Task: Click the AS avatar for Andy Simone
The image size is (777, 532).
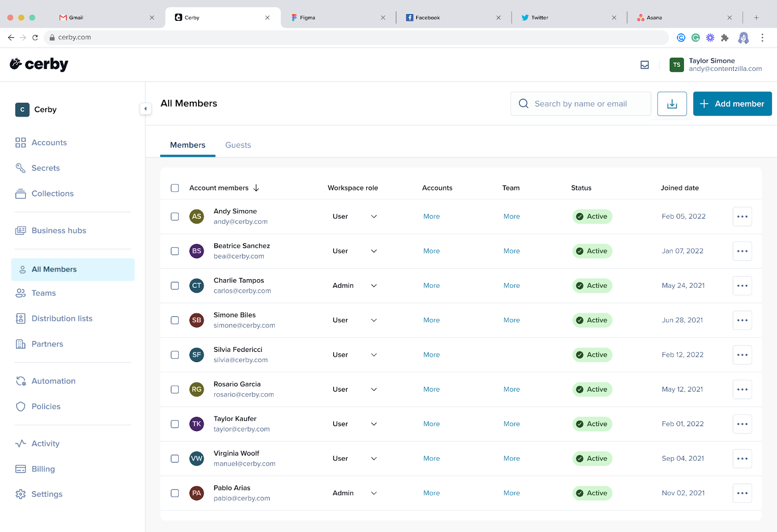Action: pos(197,216)
